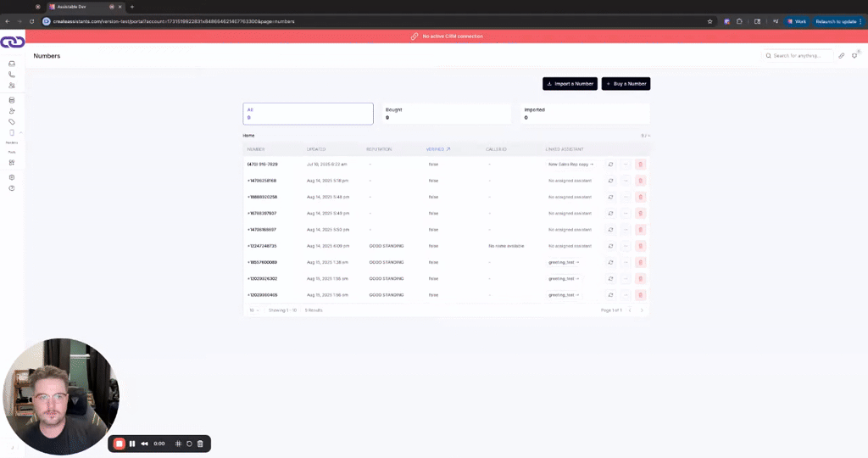Click the link icon beside search box

coord(842,56)
